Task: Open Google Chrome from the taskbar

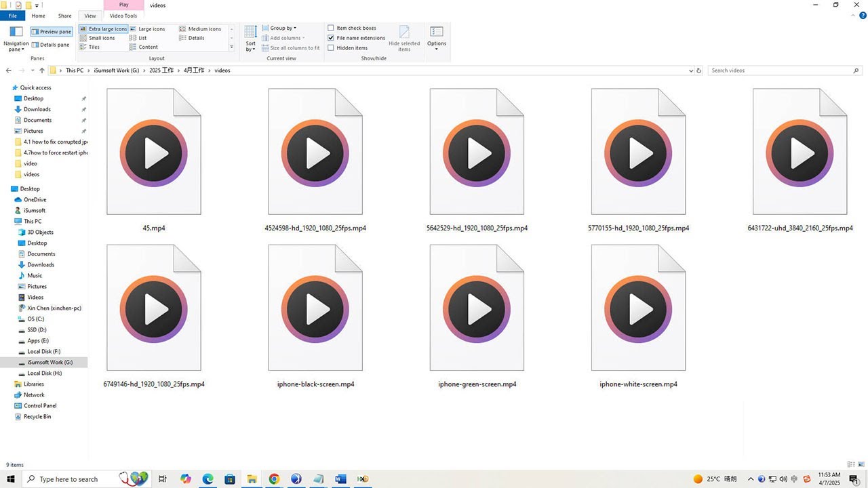Action: 274,479
